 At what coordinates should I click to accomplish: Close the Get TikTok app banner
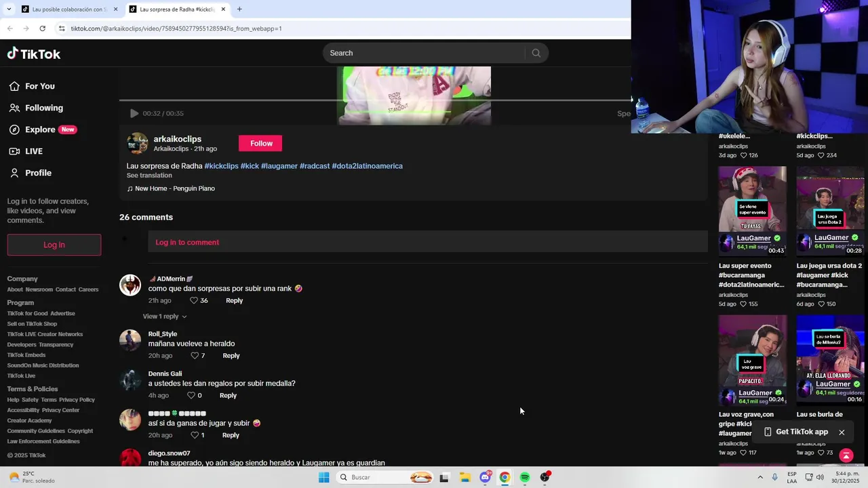coord(842,432)
